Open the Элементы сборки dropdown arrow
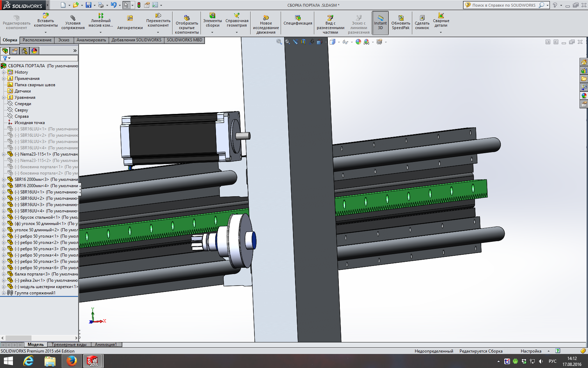This screenshot has width=588, height=368. point(212,32)
